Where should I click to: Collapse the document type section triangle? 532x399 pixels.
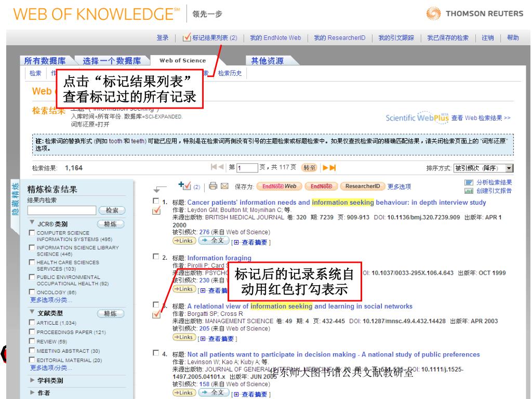coord(32,312)
